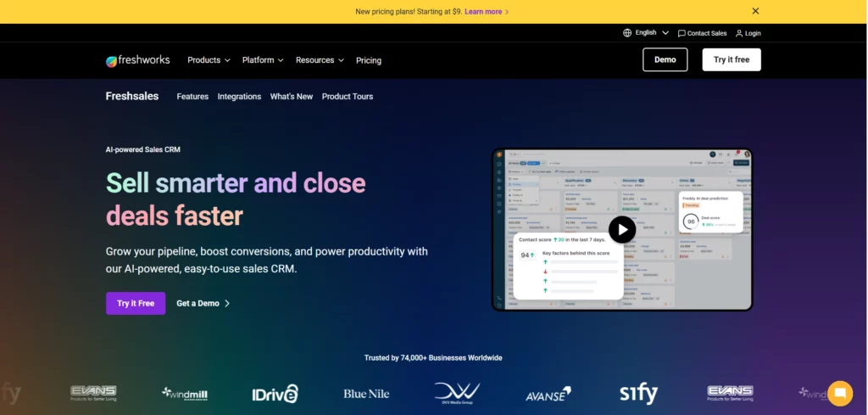Image resolution: width=868 pixels, height=415 pixels.
Task: Click the product video thumbnail
Action: [622, 229]
